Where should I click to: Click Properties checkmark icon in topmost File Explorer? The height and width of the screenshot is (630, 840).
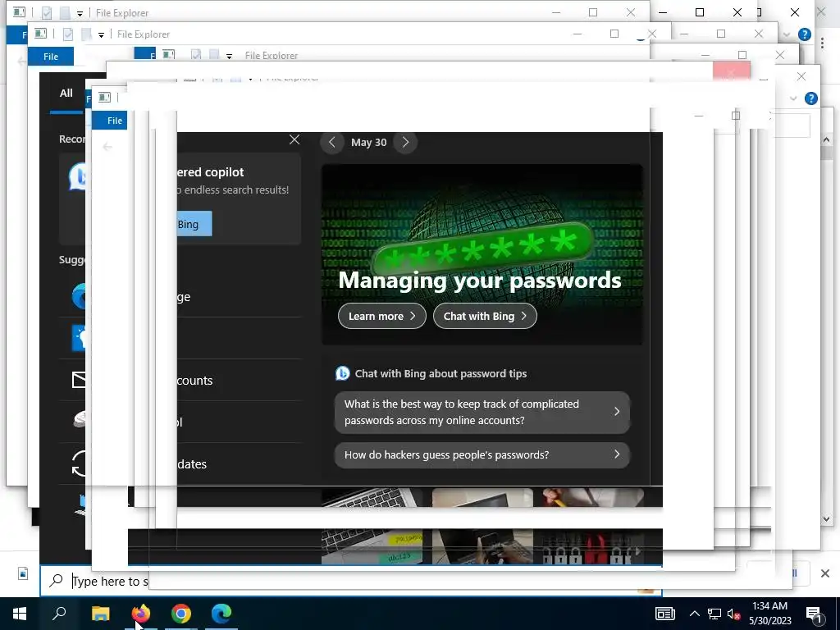(x=47, y=13)
